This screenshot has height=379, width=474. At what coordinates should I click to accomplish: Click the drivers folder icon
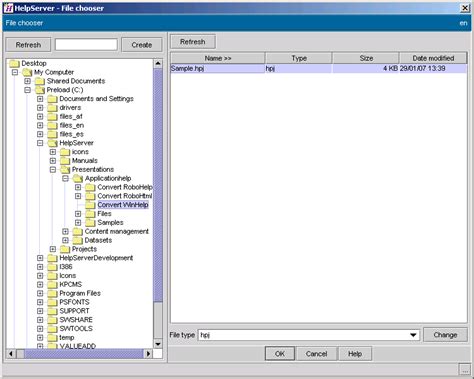(x=52, y=108)
